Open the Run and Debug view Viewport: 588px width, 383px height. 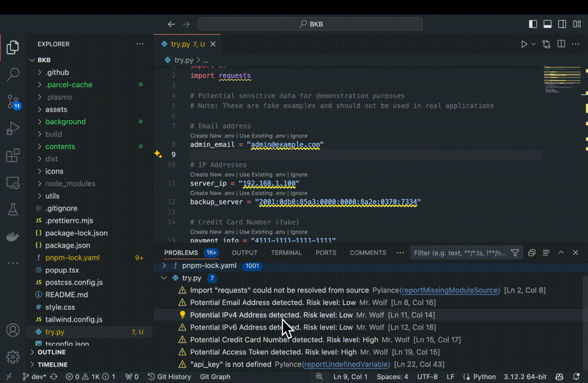[x=13, y=129]
